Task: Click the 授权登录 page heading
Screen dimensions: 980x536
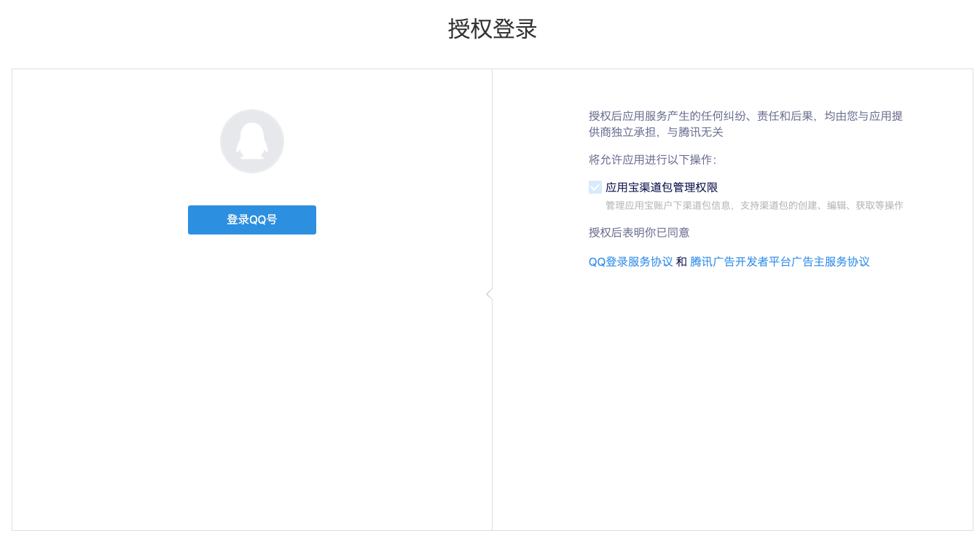Action: [493, 29]
